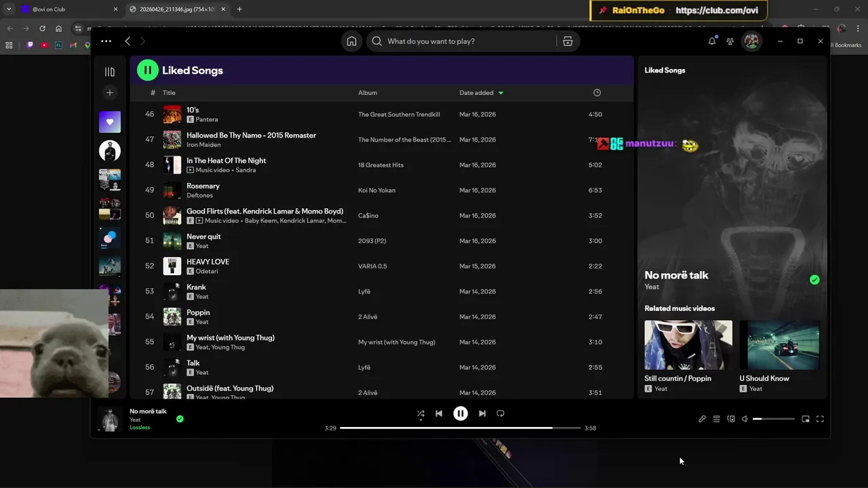This screenshot has height=488, width=868.
Task: Open a new browser tab
Action: tap(239, 9)
